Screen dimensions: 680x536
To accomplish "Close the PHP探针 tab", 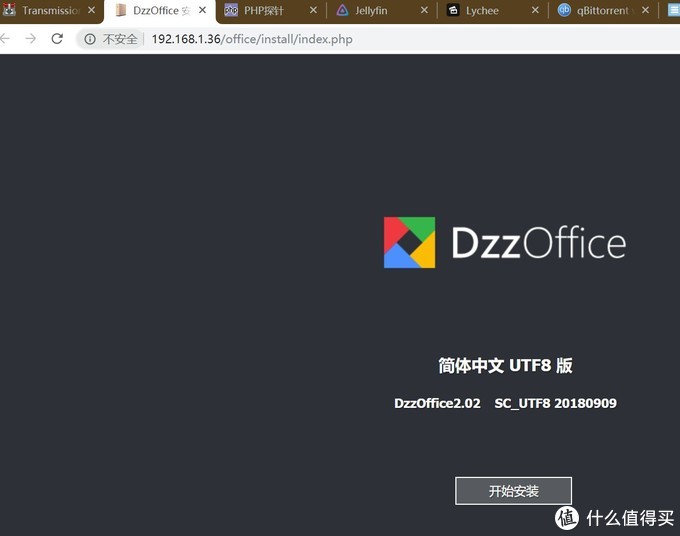I will (x=314, y=10).
